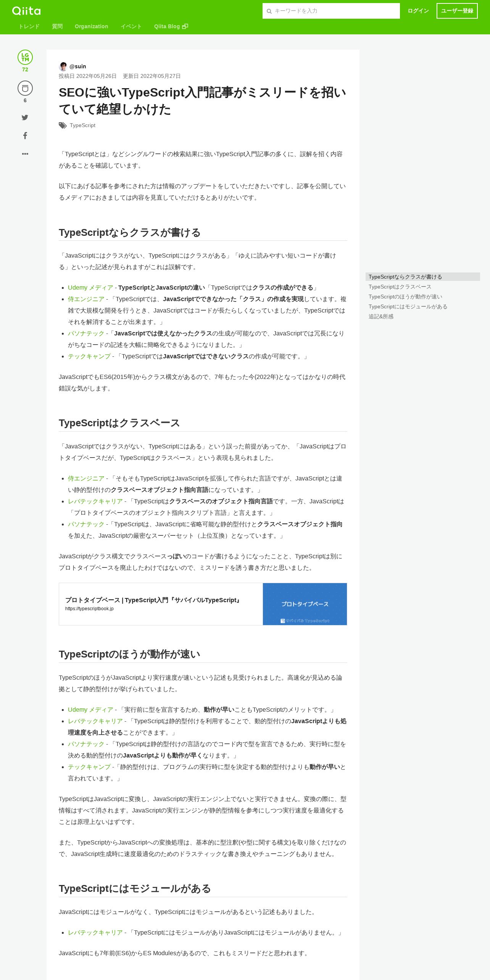Open パソナテック link in the class-based section
The image size is (490, 980).
coord(86,524)
